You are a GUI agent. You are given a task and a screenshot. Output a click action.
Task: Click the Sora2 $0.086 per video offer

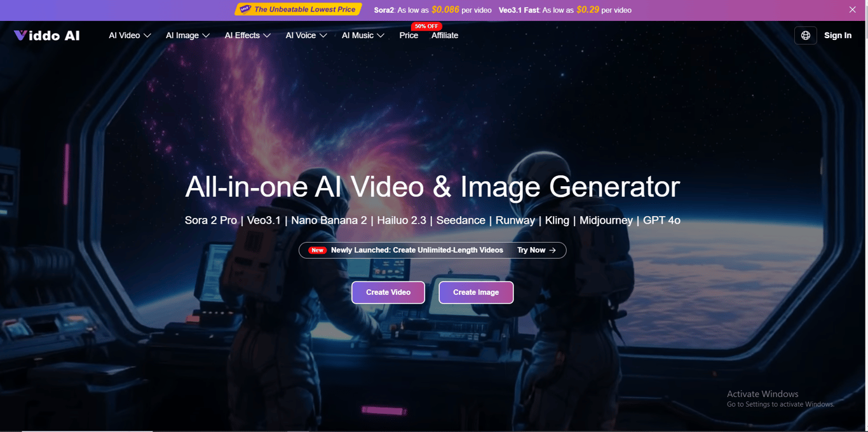pyautogui.click(x=433, y=10)
